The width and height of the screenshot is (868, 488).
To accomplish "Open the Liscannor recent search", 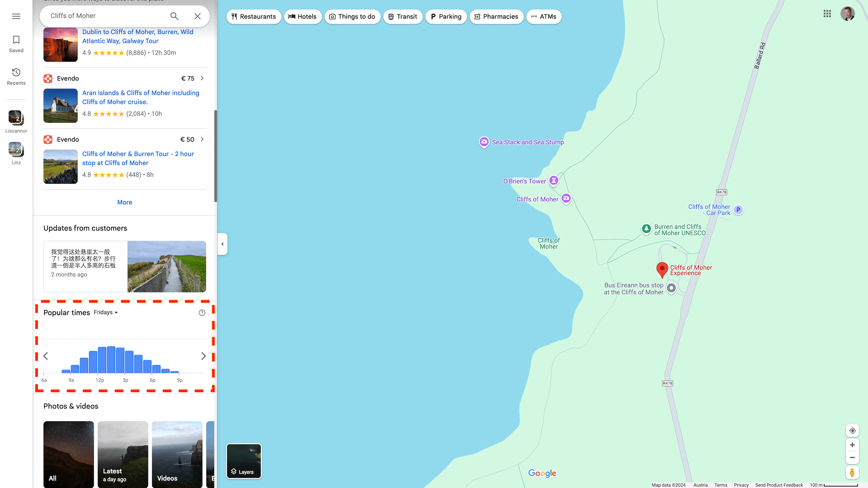I will (16, 122).
